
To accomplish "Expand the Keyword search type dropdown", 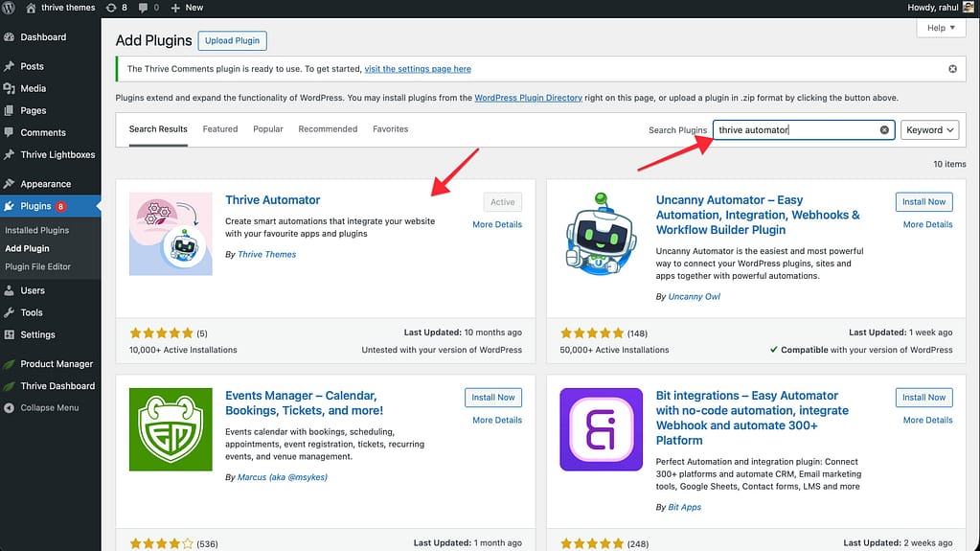I will tap(929, 130).
